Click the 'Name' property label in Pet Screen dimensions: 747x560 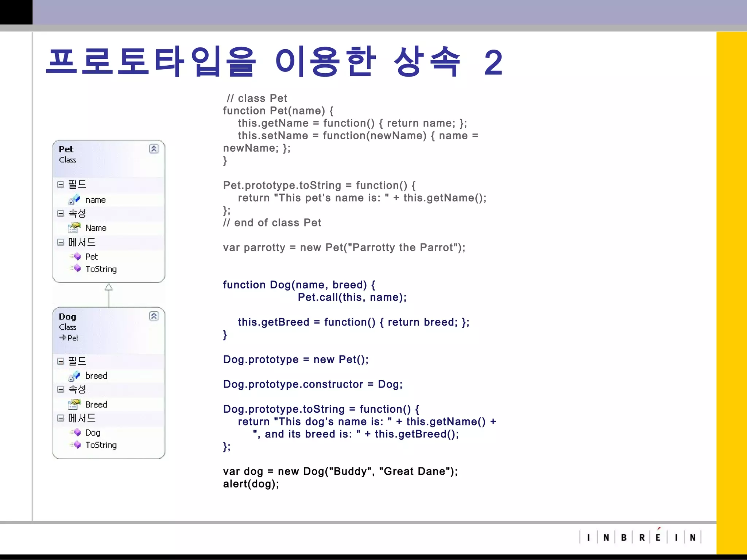[96, 228]
